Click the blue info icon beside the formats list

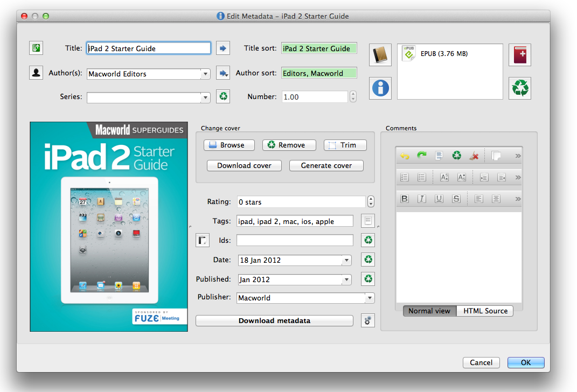point(380,88)
